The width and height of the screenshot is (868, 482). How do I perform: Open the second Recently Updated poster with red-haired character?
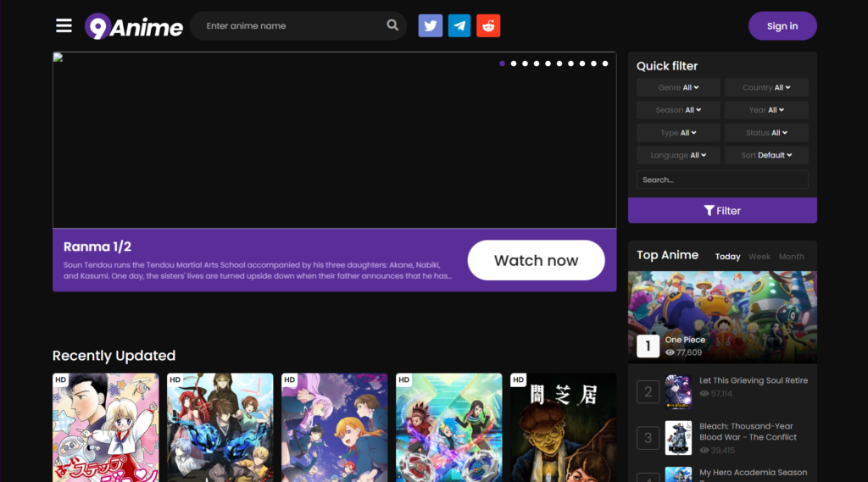pyautogui.click(x=220, y=427)
